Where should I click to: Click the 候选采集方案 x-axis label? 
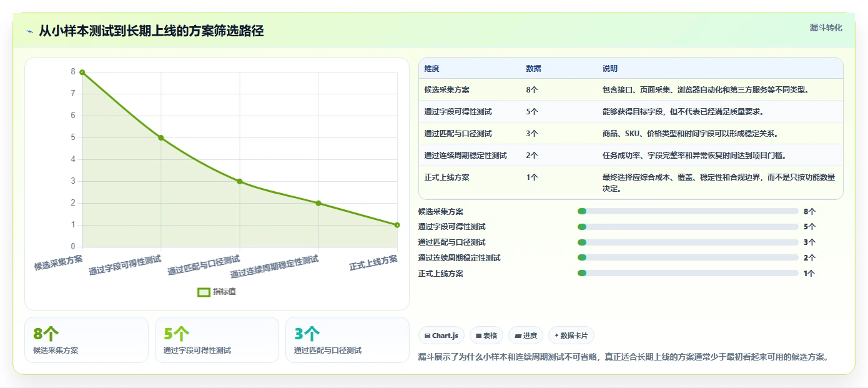59,261
